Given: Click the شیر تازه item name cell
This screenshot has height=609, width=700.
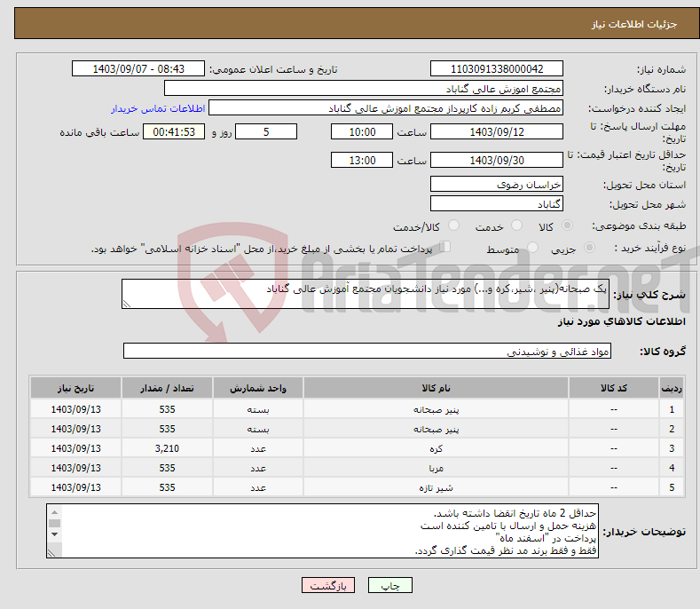Looking at the screenshot, I should click(x=436, y=487).
